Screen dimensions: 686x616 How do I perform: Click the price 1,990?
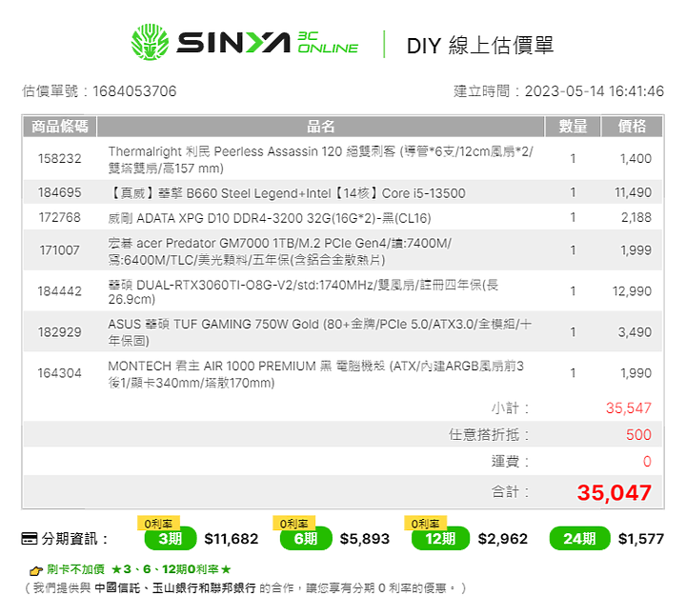point(636,373)
